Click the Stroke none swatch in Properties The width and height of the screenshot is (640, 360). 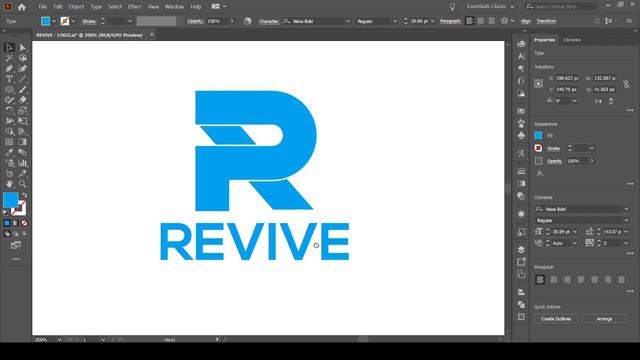pos(538,149)
